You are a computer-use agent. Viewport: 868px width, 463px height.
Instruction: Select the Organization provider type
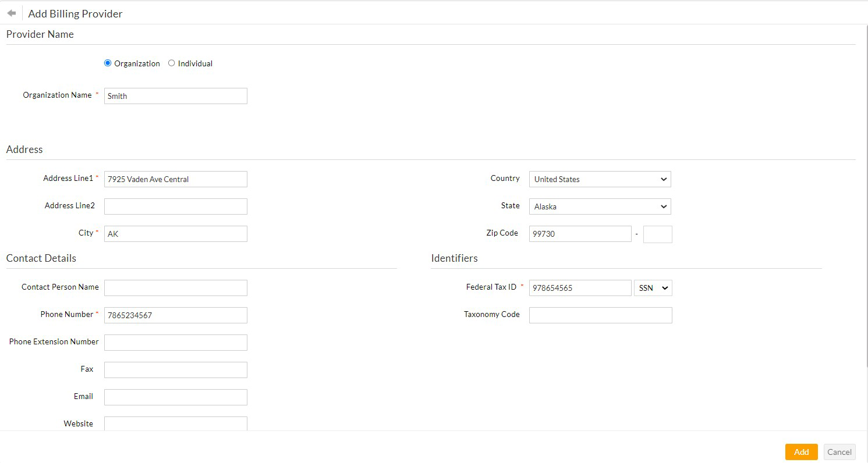[x=107, y=63]
